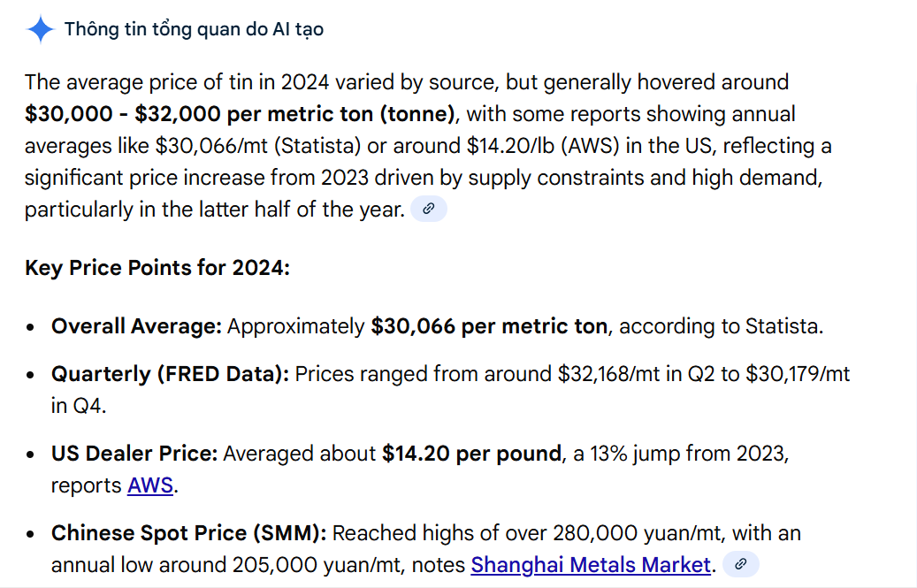Select the 'US Dealer Price:' label
Image resolution: width=917 pixels, height=588 pixels.
pyautogui.click(x=134, y=454)
